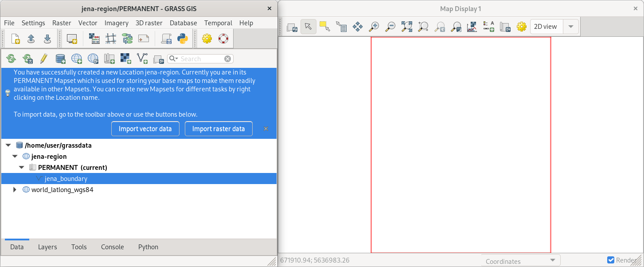Open GRASS manual lifebuoy icon
The height and width of the screenshot is (267, 644).
click(223, 39)
